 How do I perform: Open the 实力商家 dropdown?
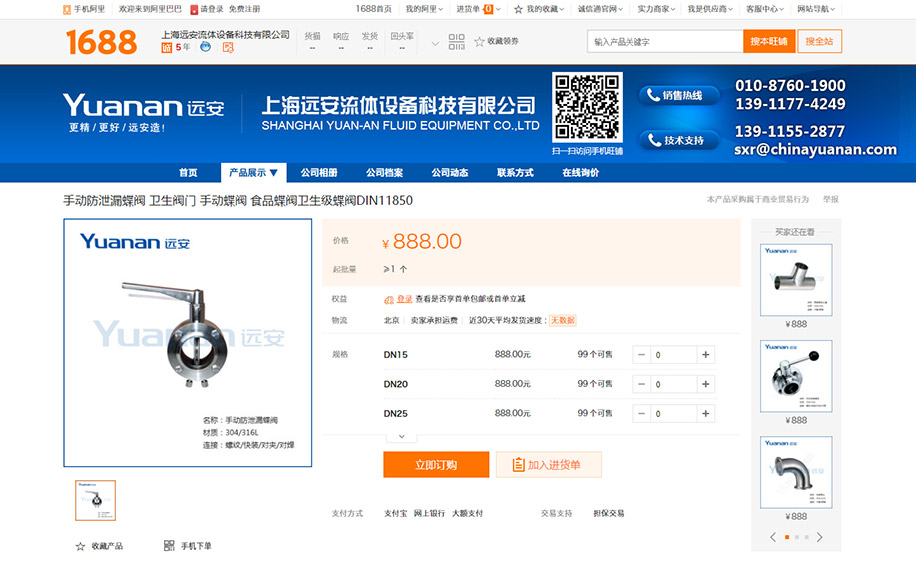coord(656,9)
